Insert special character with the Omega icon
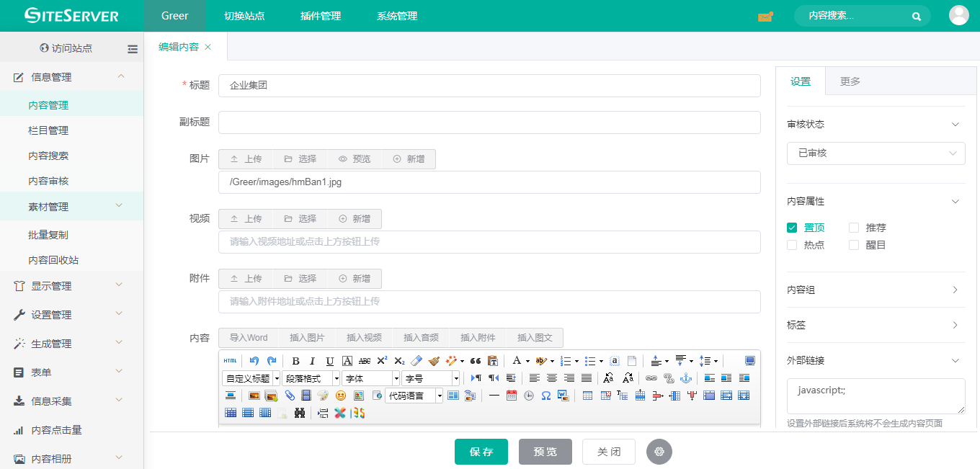Image resolution: width=980 pixels, height=469 pixels. pyautogui.click(x=546, y=396)
